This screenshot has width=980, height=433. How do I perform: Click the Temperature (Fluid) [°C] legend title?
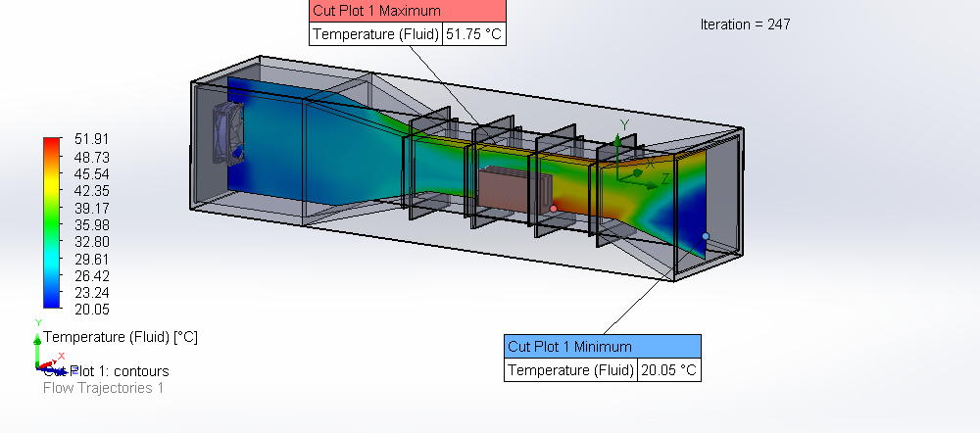(121, 337)
